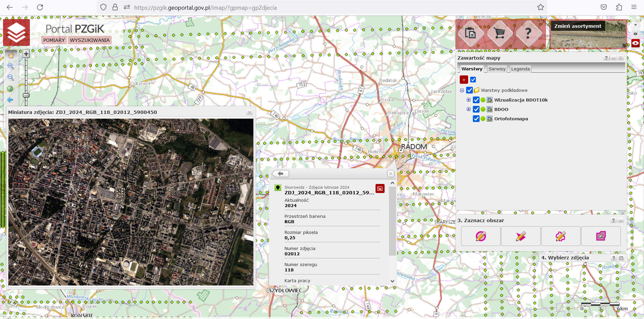Select the circle area drawing tool
This screenshot has width=644, height=319.
(481, 236)
